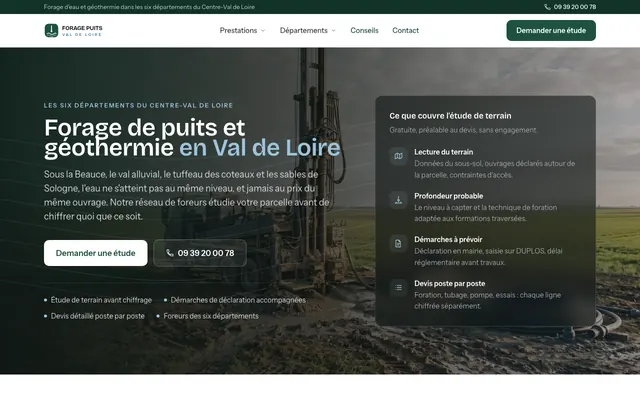Viewport: 640px width, 400px height.
Task: Click the description starting Le niveau à capter
Action: pyautogui.click(x=486, y=213)
